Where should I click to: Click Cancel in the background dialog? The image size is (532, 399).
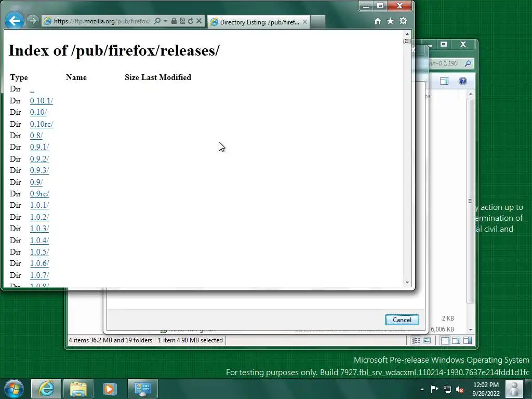point(402,320)
